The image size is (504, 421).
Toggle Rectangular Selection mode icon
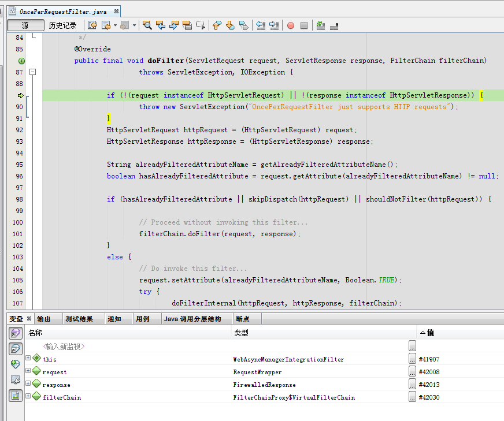pos(201,25)
